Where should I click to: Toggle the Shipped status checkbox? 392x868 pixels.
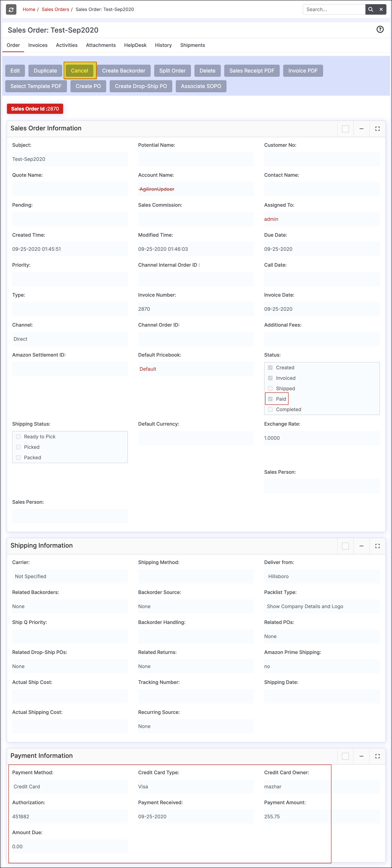[270, 389]
